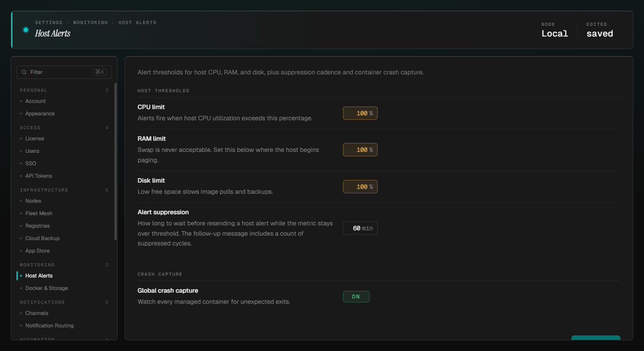
Task: Click the CRASH CAPTURE heading
Action: (x=160, y=274)
